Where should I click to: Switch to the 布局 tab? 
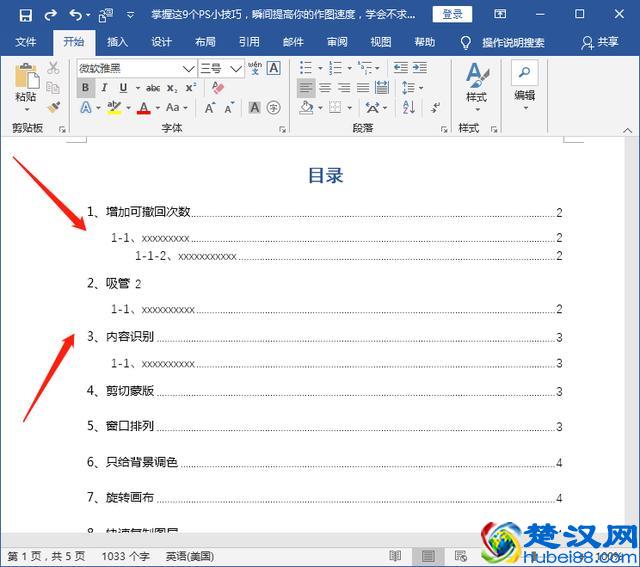coord(205,42)
